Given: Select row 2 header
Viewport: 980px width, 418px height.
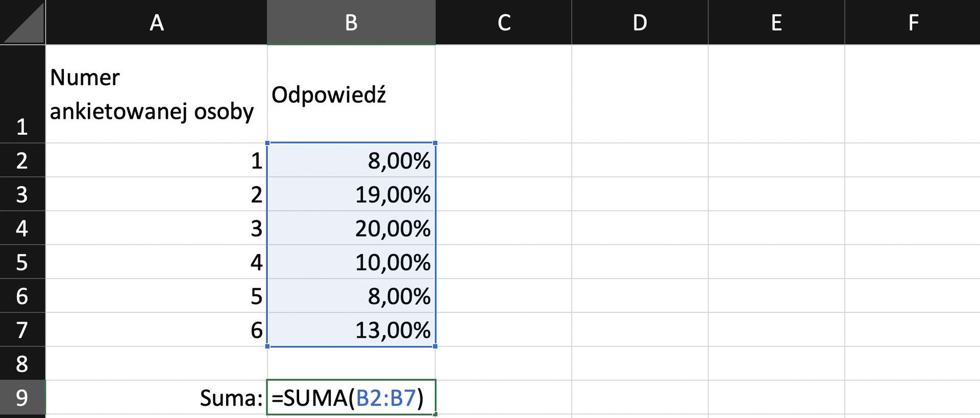Looking at the screenshot, I should coord(22,160).
